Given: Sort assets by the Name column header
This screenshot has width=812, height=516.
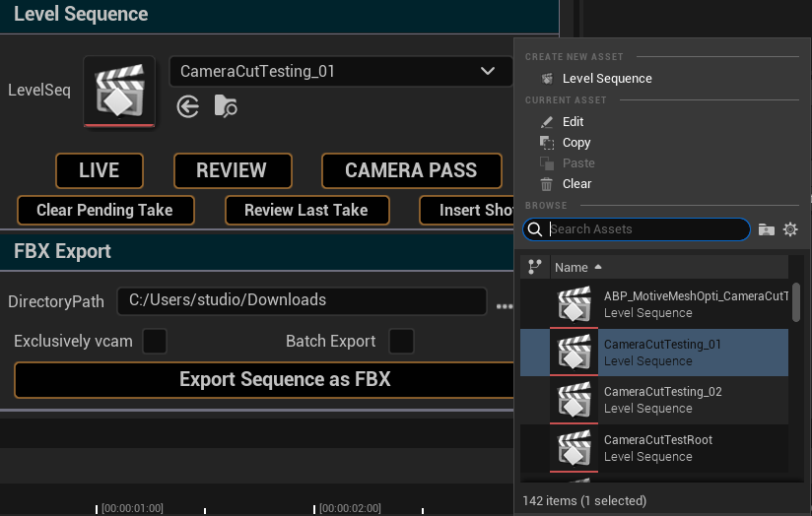Looking at the screenshot, I should click(572, 267).
